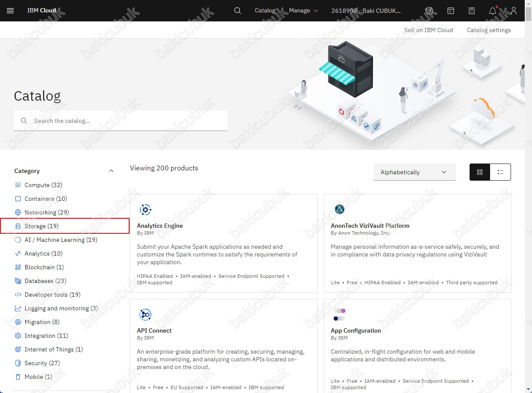
Task: Open the cost estimator calculator icon
Action: (x=472, y=11)
